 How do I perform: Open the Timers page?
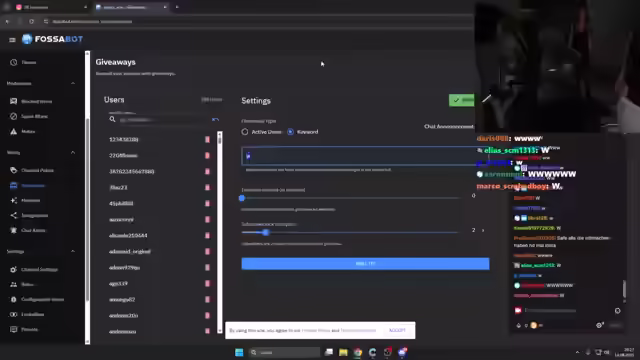(29, 62)
